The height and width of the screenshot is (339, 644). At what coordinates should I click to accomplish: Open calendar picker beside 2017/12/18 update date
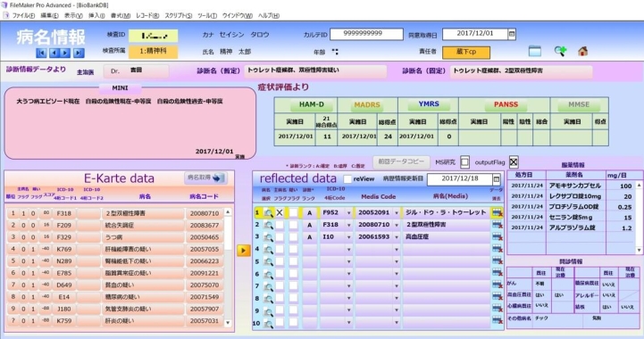tap(497, 179)
